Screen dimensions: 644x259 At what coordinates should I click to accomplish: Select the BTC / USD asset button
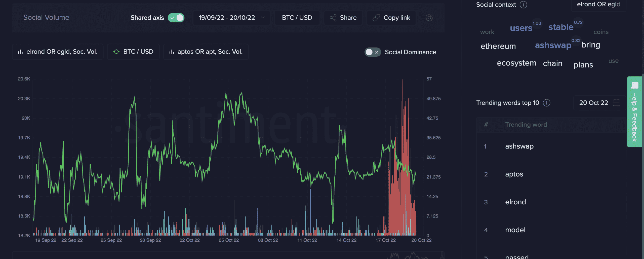pyautogui.click(x=297, y=18)
